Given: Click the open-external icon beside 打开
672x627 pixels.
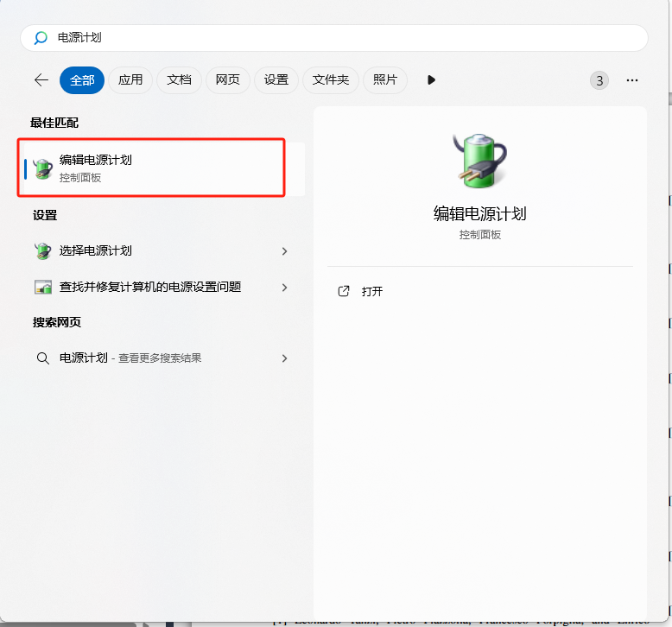Looking at the screenshot, I should [344, 291].
